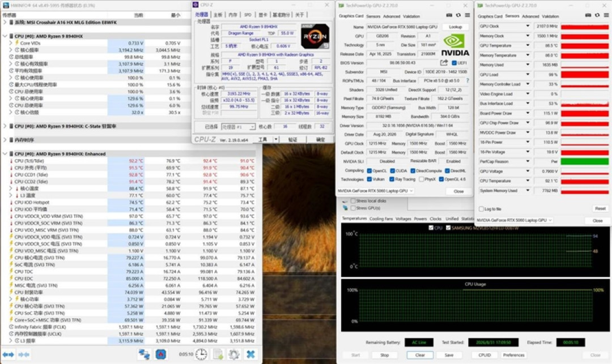This screenshot has height=364, width=612.
Task: Click BIOS export share icon in GPU-Z
Action: point(444,62)
